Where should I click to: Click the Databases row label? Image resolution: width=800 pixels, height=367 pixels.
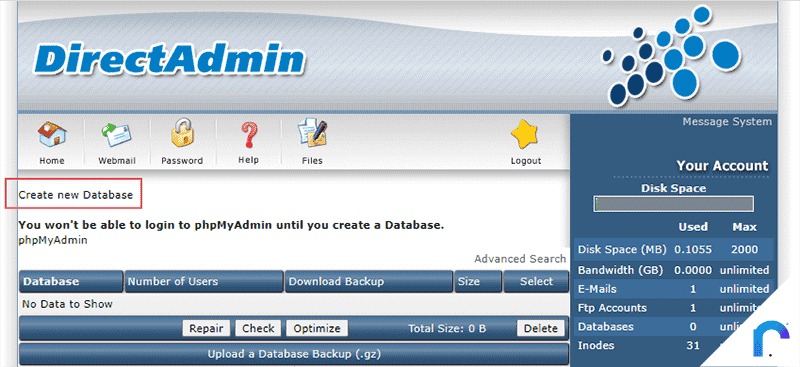[x=606, y=327]
